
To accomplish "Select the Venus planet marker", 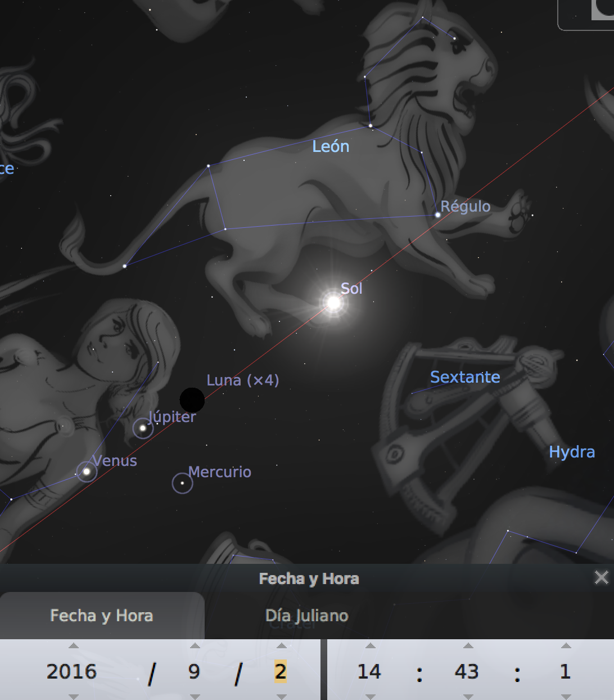I will click(87, 472).
